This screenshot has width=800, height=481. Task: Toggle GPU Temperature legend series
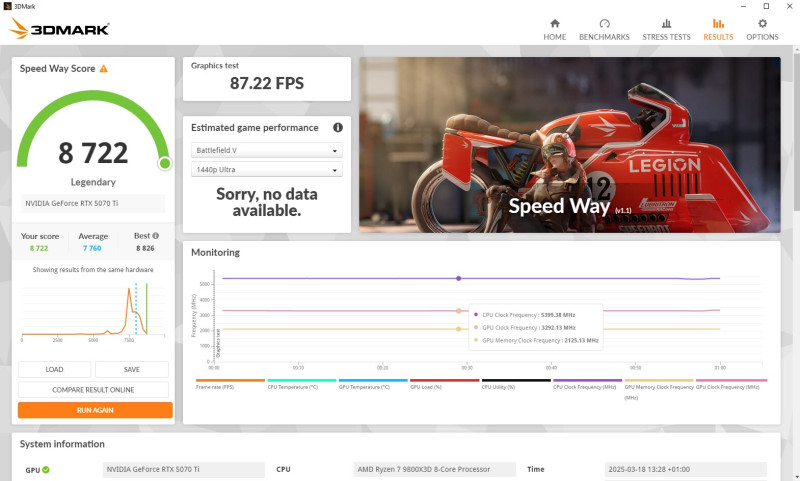click(x=373, y=384)
